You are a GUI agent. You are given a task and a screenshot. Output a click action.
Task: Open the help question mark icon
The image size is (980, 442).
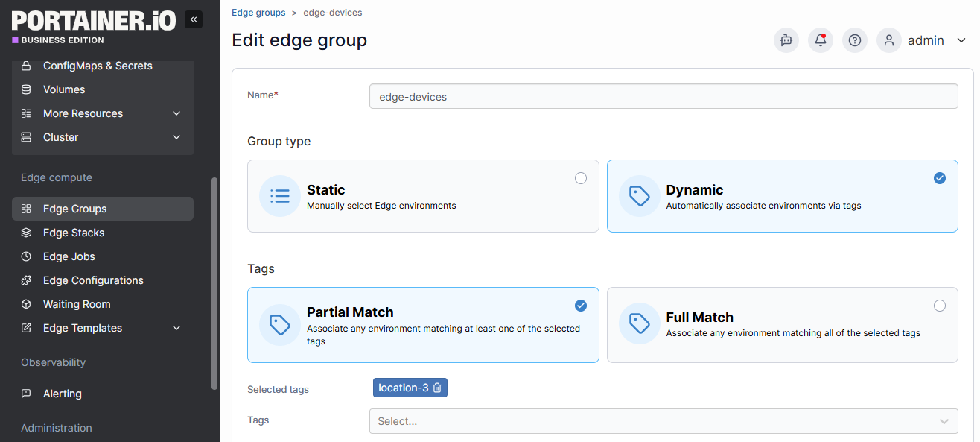pyautogui.click(x=855, y=40)
